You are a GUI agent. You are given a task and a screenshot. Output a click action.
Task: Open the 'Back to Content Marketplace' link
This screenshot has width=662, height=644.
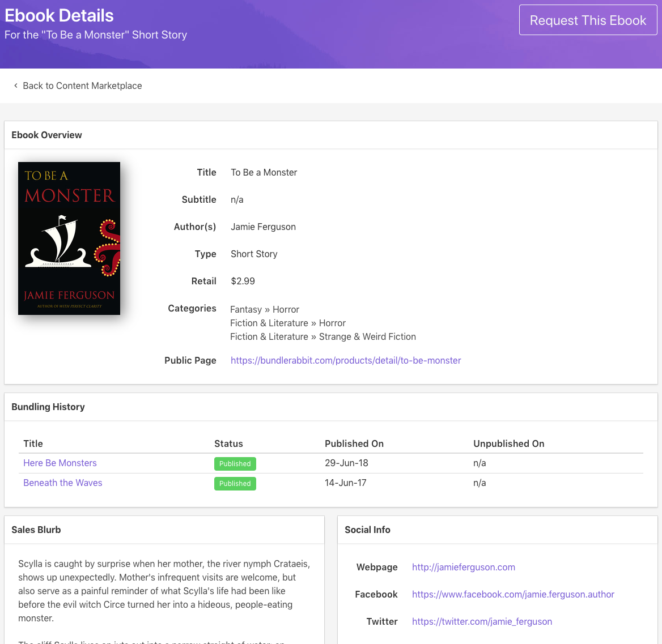82,86
